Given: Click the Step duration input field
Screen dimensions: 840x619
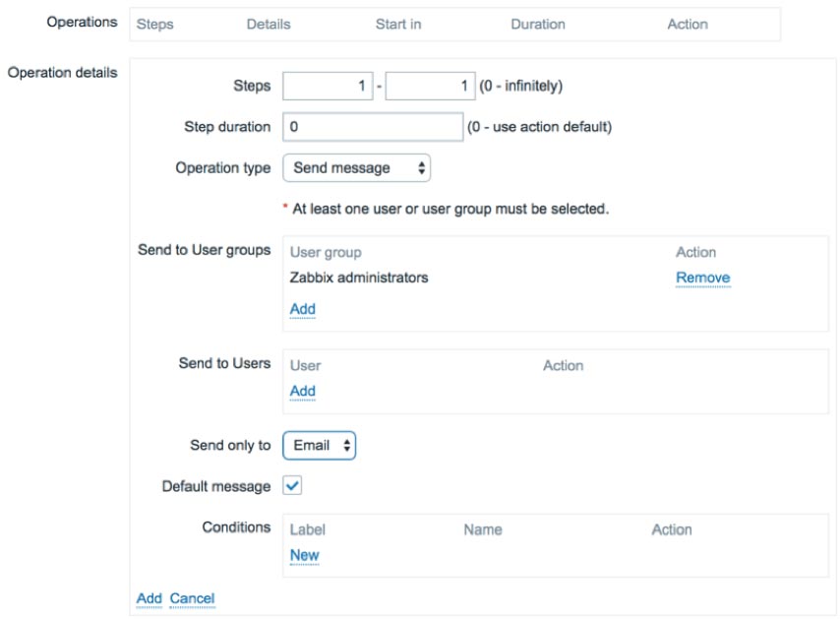Looking at the screenshot, I should tap(373, 127).
